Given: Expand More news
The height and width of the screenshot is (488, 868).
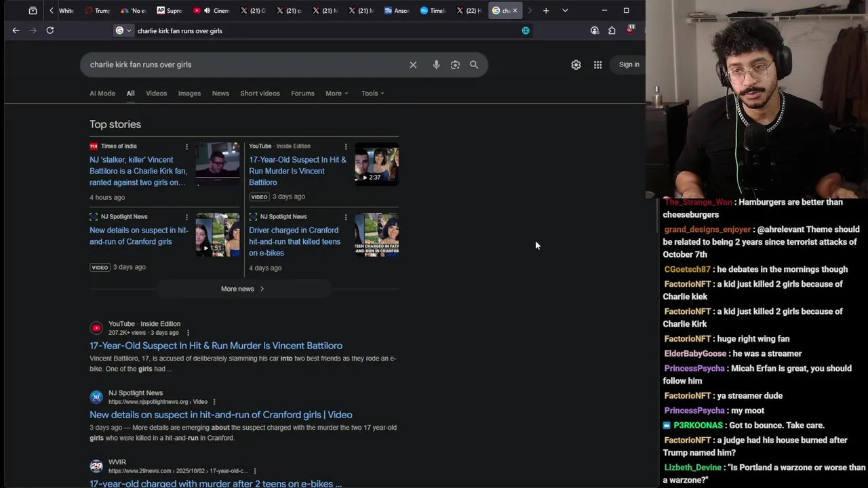Looking at the screenshot, I should (x=243, y=289).
